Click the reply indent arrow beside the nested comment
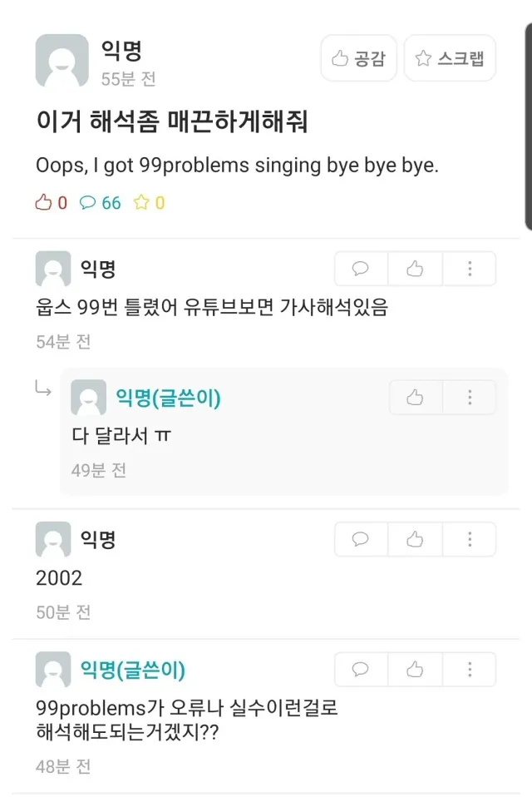Screen dimensions: 532x797 point(44,387)
